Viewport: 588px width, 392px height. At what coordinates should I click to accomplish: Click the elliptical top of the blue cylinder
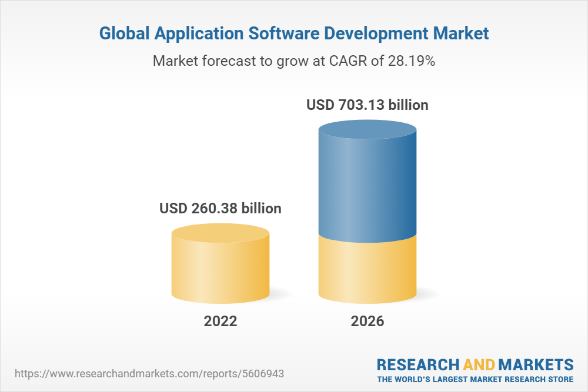[367, 129]
